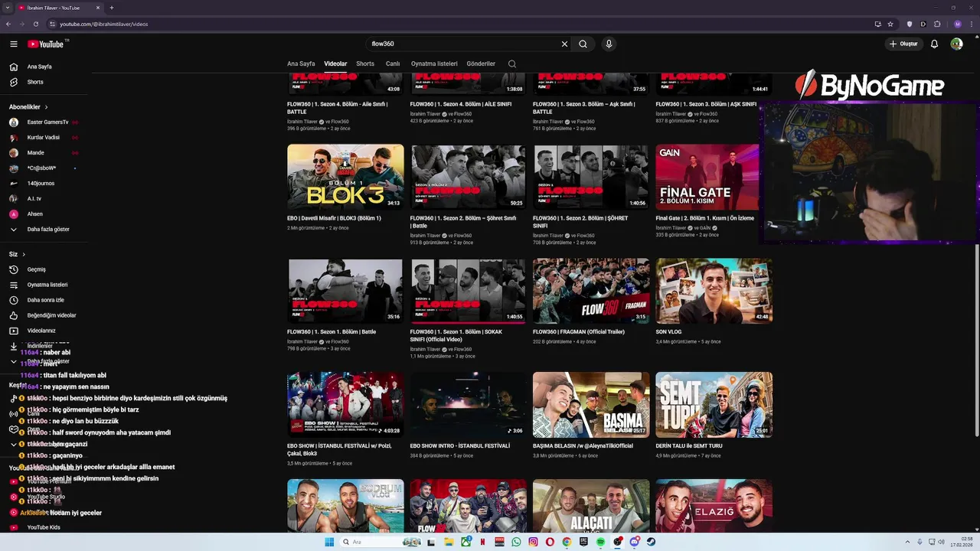Go back in the browser

8,24
